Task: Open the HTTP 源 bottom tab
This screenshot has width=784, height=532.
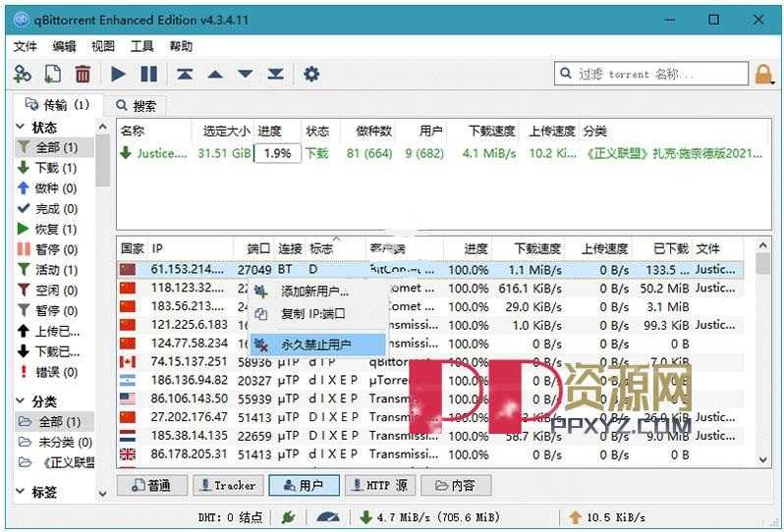Action: coord(380,485)
